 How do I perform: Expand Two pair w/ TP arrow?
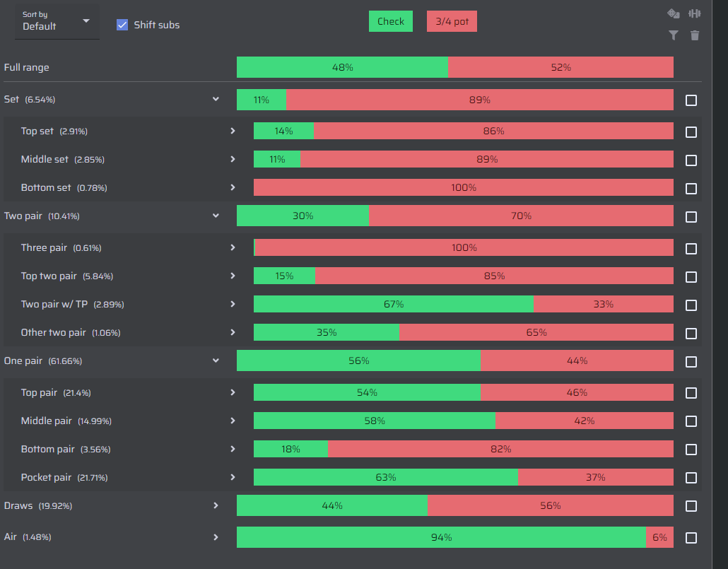pos(233,304)
